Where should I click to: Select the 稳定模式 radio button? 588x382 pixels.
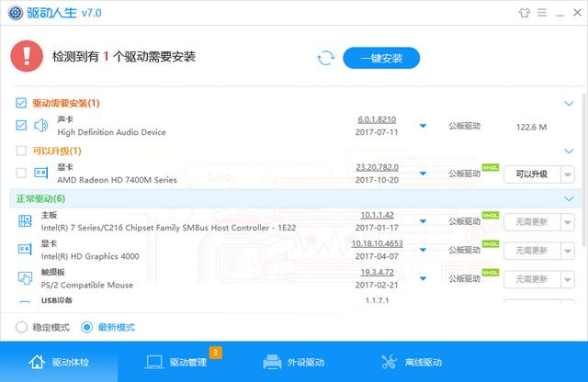pos(21,327)
